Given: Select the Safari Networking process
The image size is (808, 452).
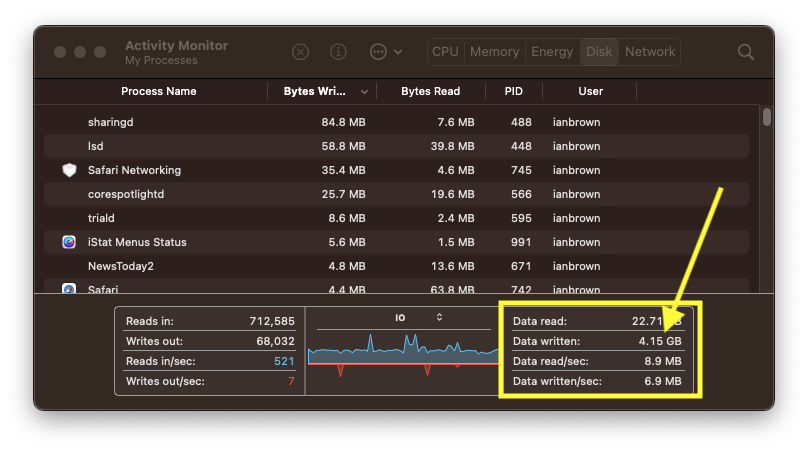Looking at the screenshot, I should (396, 170).
